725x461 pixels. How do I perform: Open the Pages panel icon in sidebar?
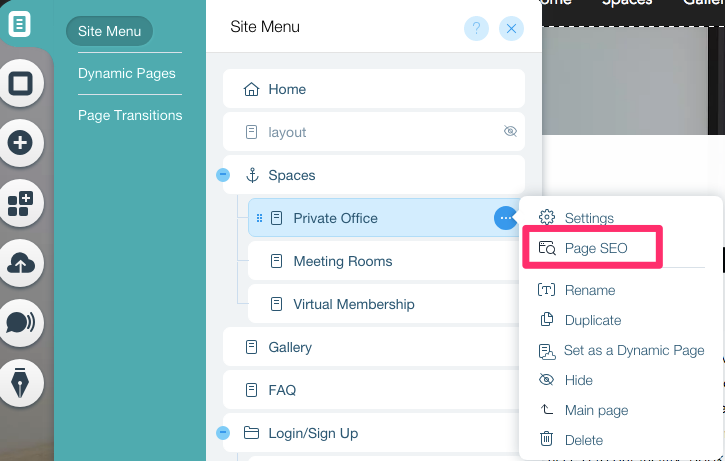pos(19,24)
